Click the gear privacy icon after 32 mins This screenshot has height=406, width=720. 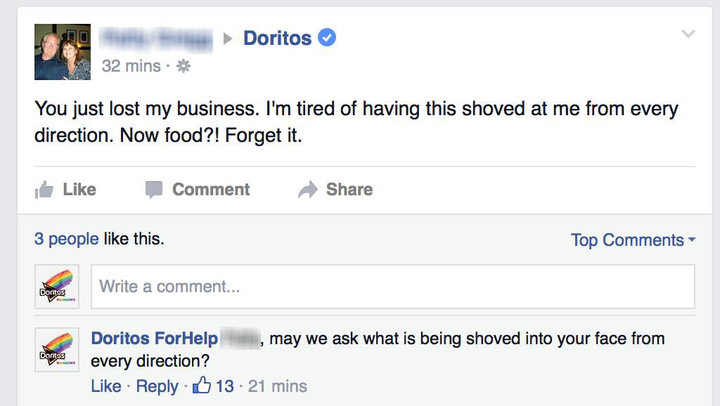tap(183, 66)
